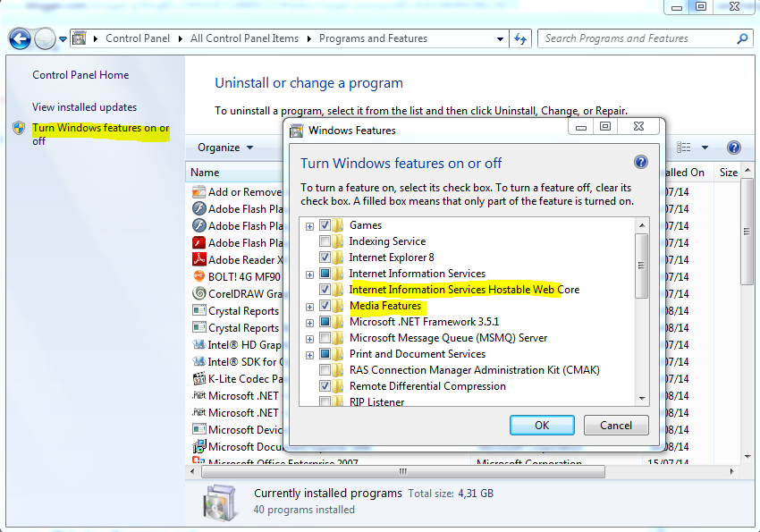
Task: Open the view options dropdown arrow
Action: click(x=705, y=148)
